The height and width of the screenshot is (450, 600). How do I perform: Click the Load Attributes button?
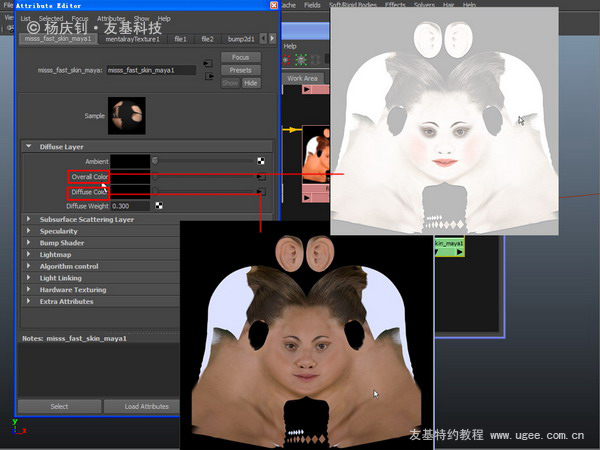tap(147, 406)
